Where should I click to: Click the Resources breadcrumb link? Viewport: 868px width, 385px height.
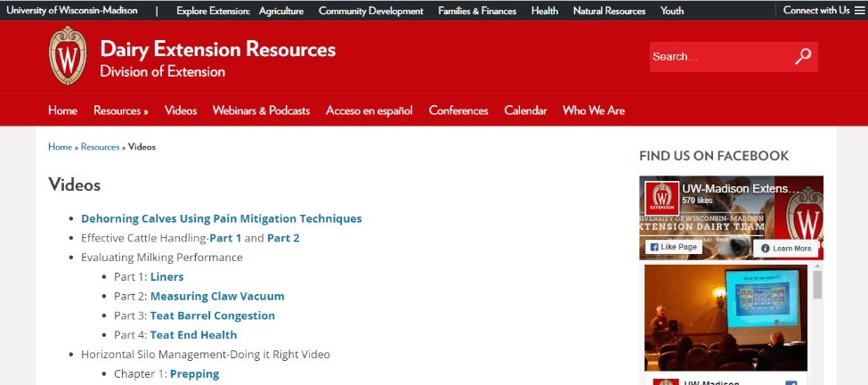coord(101,147)
